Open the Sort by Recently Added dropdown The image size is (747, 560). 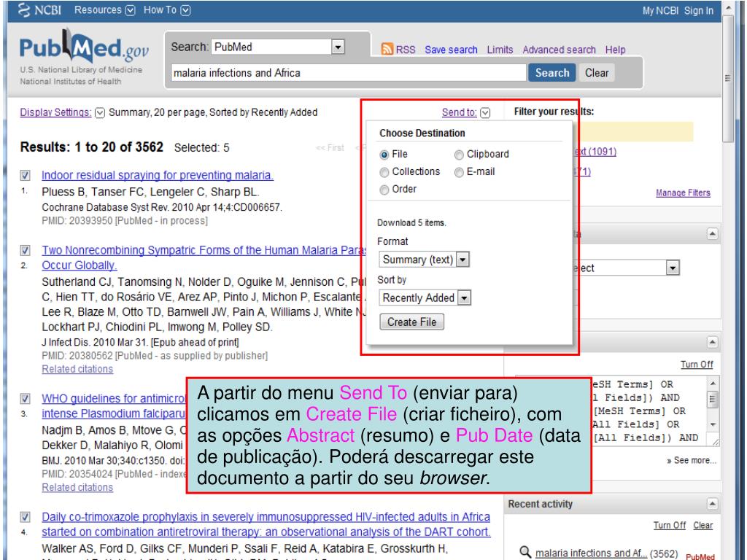pos(425,297)
